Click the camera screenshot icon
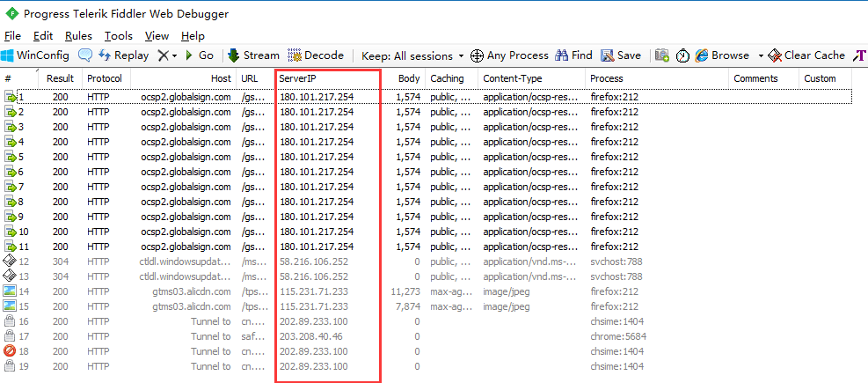Image resolution: width=868 pixels, height=383 pixels. pos(662,55)
